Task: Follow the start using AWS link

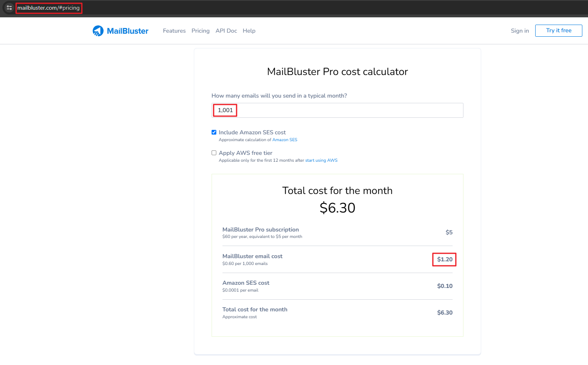Action: tap(321, 161)
